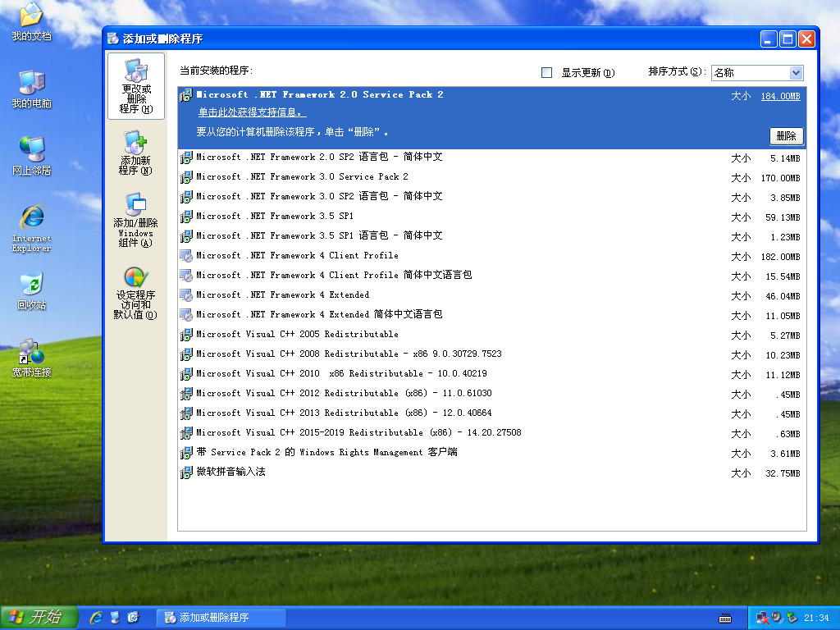Select the 宽带连接 desktop shortcut
840x630 pixels.
[32, 358]
